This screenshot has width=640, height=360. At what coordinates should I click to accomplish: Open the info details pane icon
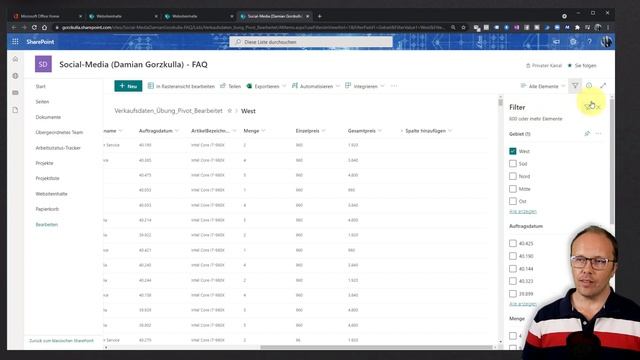point(589,86)
